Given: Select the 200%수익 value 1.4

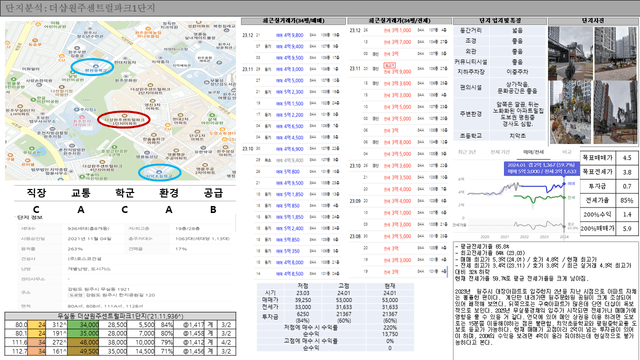Looking at the screenshot, I should 627,214.
